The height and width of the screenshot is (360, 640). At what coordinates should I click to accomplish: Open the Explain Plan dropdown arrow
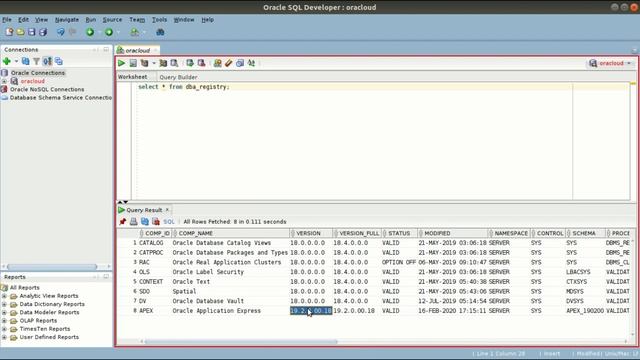coord(154,63)
